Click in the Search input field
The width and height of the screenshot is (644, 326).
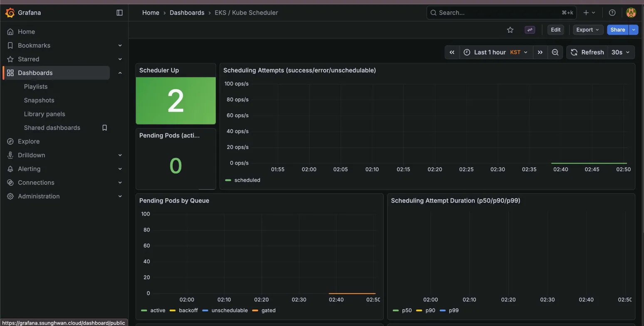click(x=501, y=12)
